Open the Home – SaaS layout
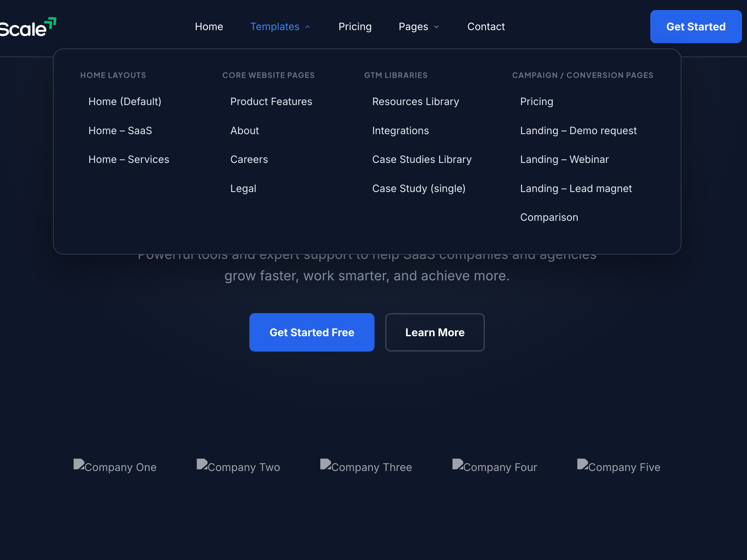Image resolution: width=747 pixels, height=560 pixels. coord(120,130)
